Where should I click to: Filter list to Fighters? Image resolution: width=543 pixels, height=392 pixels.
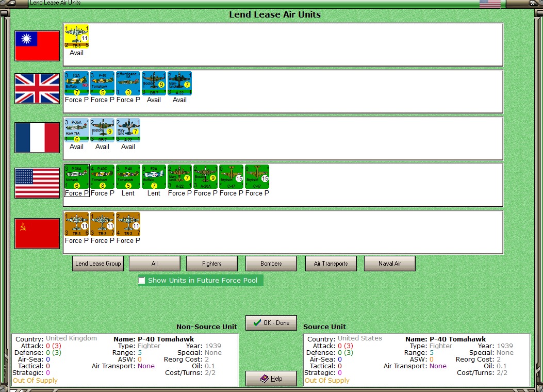pos(211,264)
